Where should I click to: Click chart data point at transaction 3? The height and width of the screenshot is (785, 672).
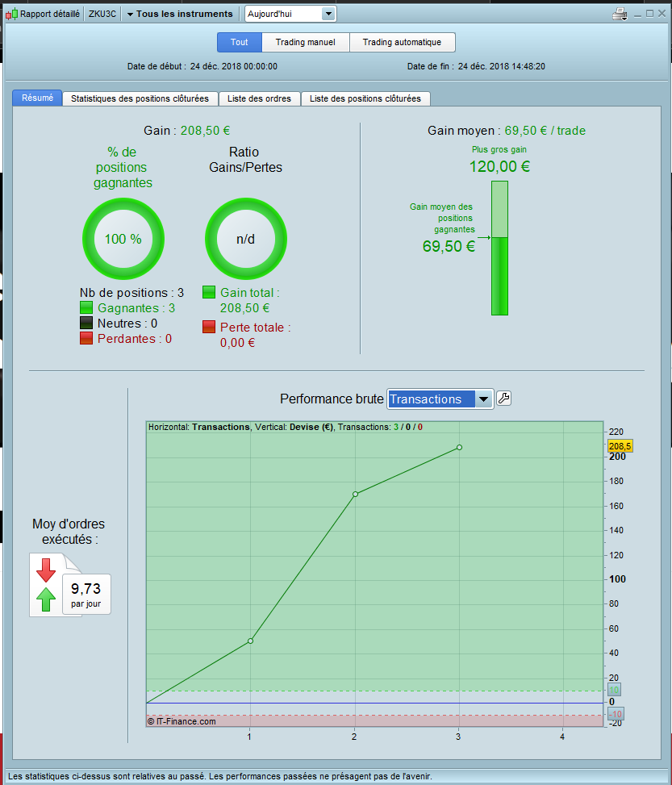pyautogui.click(x=459, y=447)
